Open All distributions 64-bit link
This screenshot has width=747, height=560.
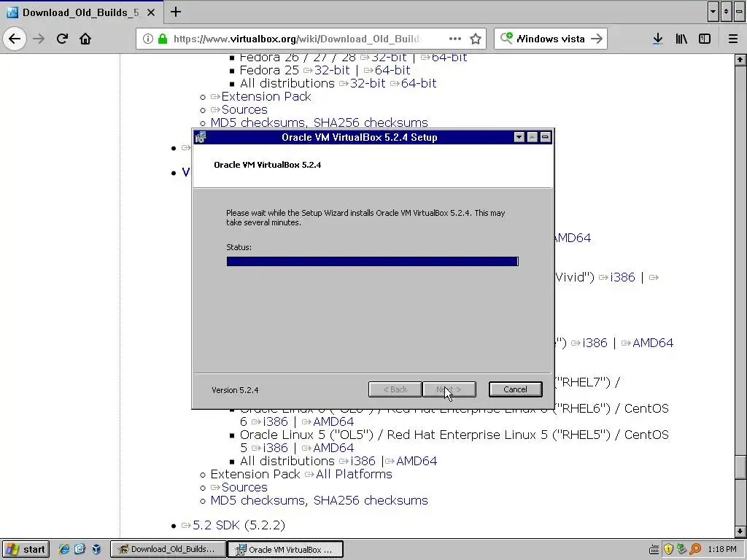[x=419, y=83]
